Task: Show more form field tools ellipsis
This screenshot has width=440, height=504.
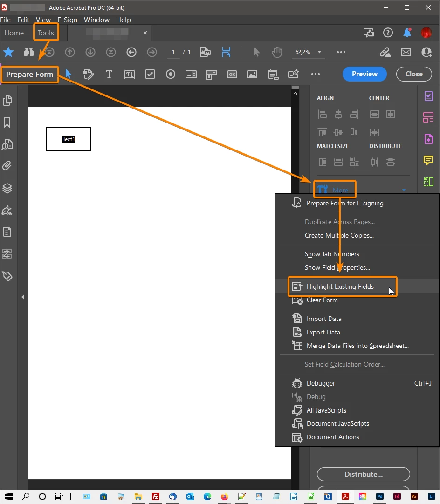Action: pos(316,74)
